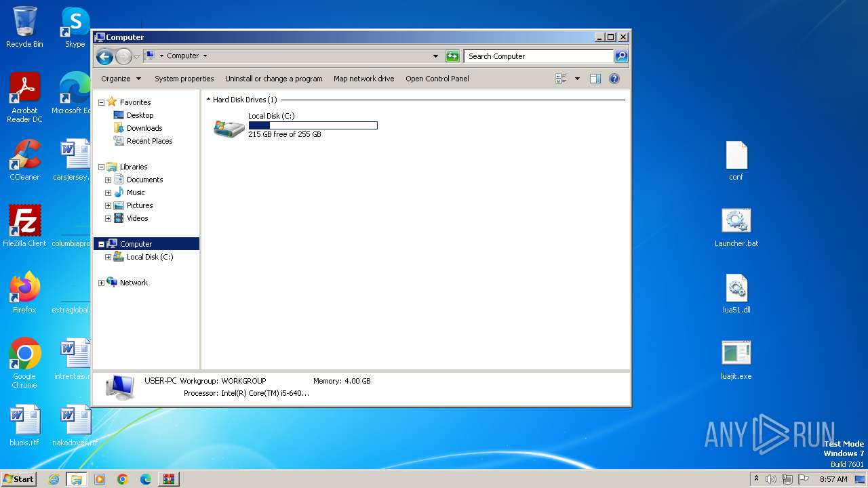Open address bar history dropdown
Screen dimensions: 868x488
point(435,56)
